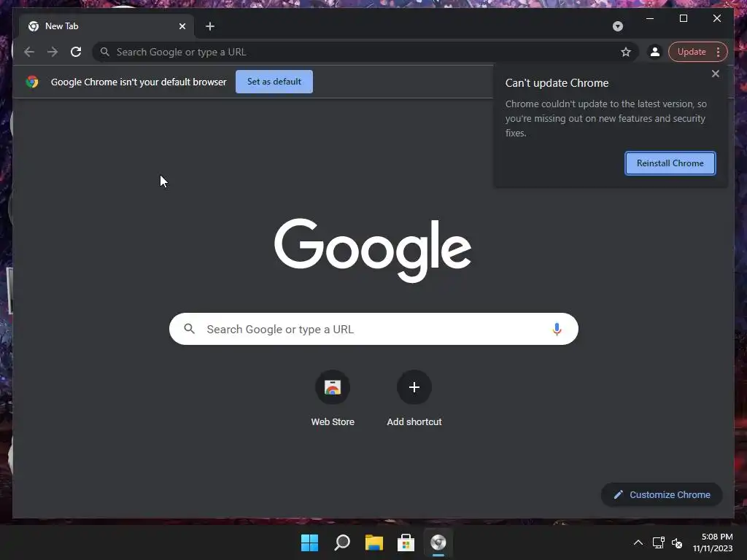Focus the address bar
The height and width of the screenshot is (560, 747).
[365, 52]
